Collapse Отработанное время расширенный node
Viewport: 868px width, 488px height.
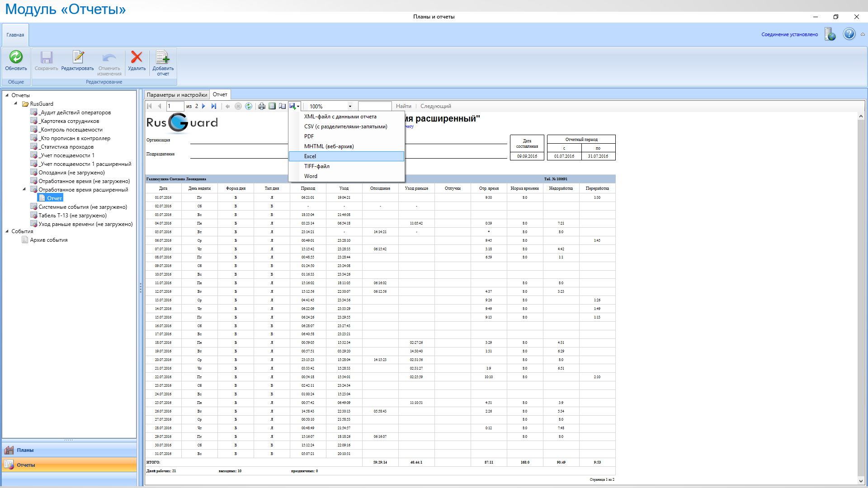coord(24,189)
